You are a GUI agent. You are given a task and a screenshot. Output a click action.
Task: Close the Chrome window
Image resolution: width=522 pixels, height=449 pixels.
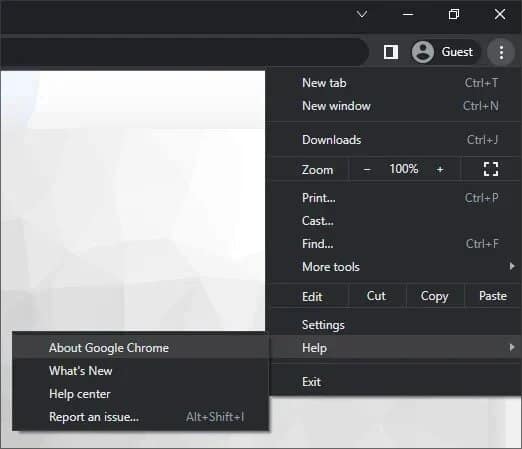coord(500,14)
